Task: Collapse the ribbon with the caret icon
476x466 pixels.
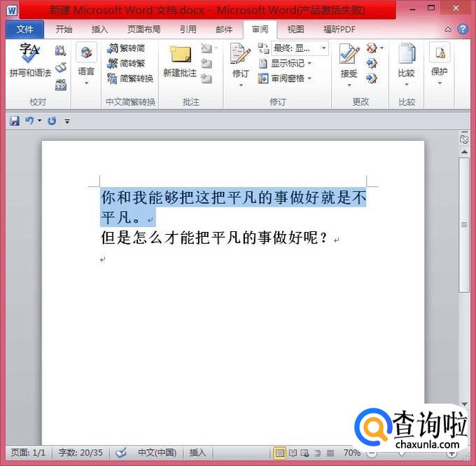Action: [448, 29]
